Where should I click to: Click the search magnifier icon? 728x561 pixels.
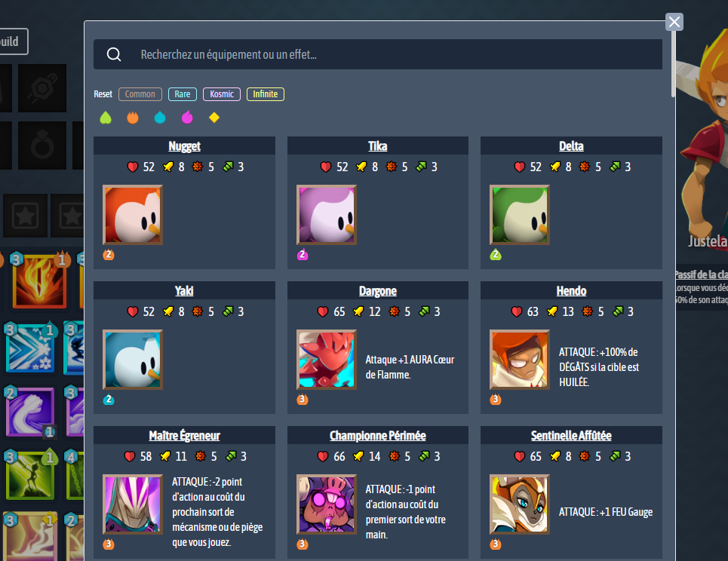(x=114, y=55)
